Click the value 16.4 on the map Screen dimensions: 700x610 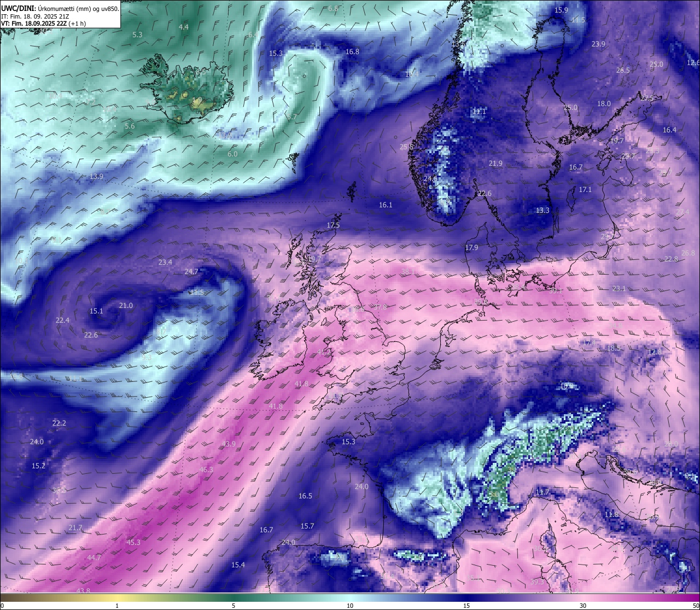[669, 130]
